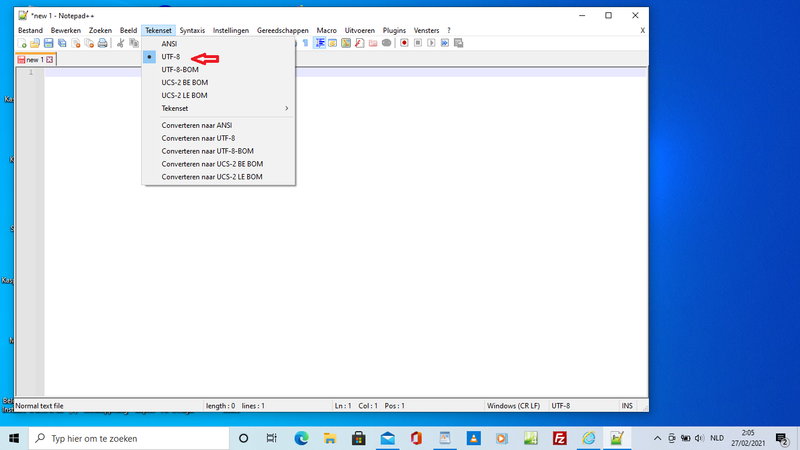Screen dimensions: 800x450
Task: Close the open Tekenset menu
Action: [158, 31]
